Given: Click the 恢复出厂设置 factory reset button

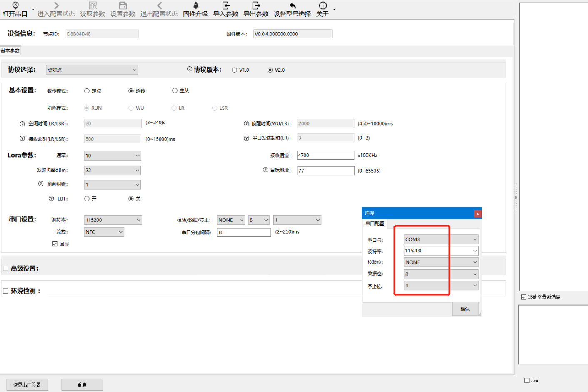Looking at the screenshot, I should click(x=27, y=385).
